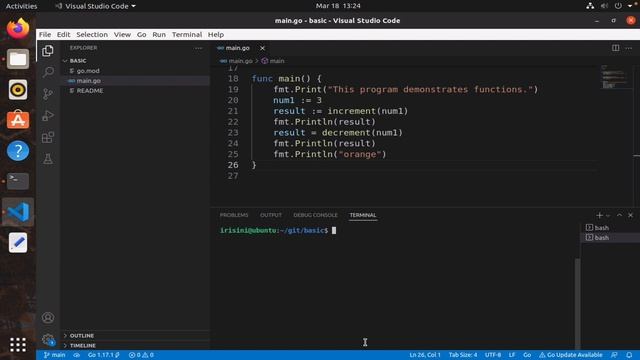Open the Manage gear settings icon
The image size is (640, 360).
pyautogui.click(x=48, y=339)
